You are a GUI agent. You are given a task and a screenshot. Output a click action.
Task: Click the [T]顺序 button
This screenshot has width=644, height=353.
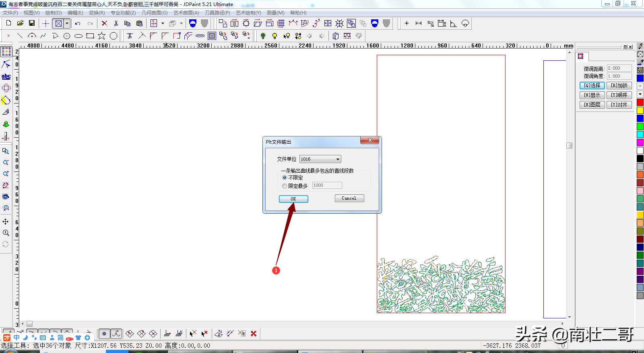[619, 95]
